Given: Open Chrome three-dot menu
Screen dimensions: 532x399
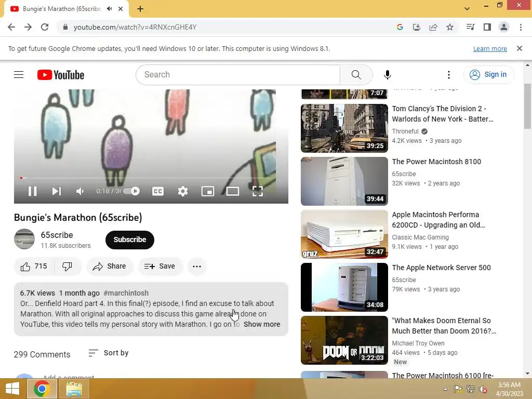Looking at the screenshot, I should pos(521,27).
